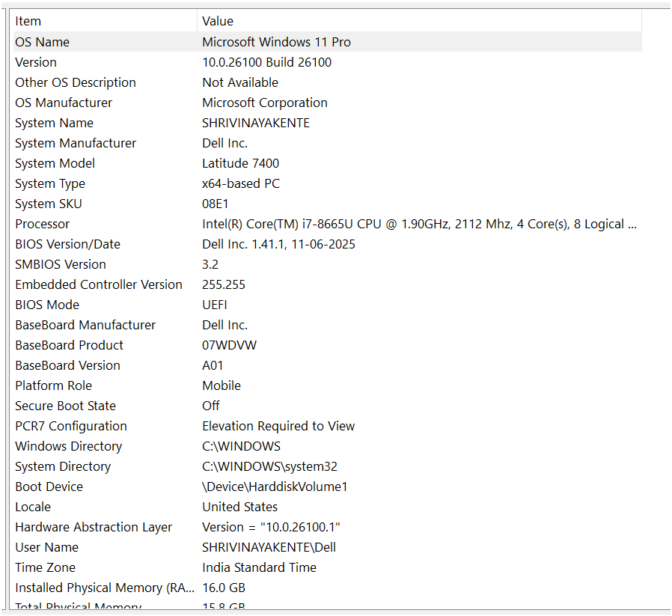Click the UEFI value
This screenshot has height=616, width=672.
(215, 305)
